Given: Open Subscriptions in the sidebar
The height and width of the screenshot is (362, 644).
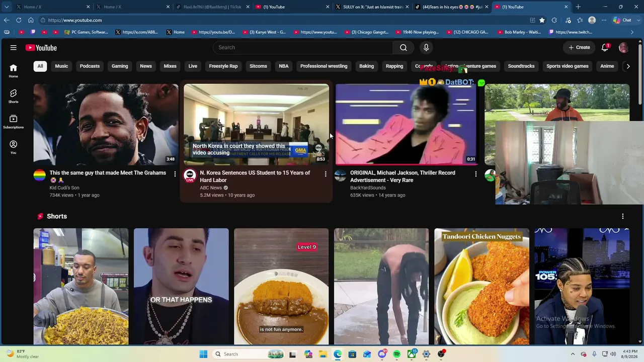Looking at the screenshot, I should click(x=14, y=122).
